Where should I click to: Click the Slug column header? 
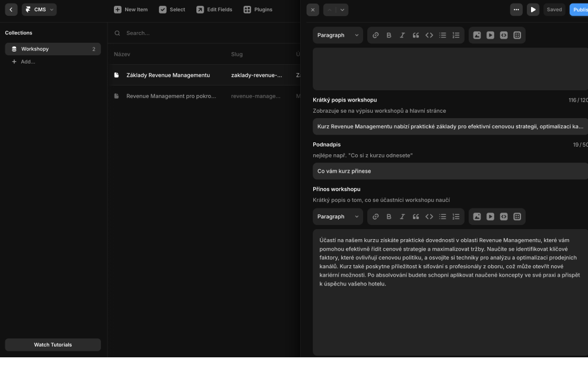pos(237,55)
